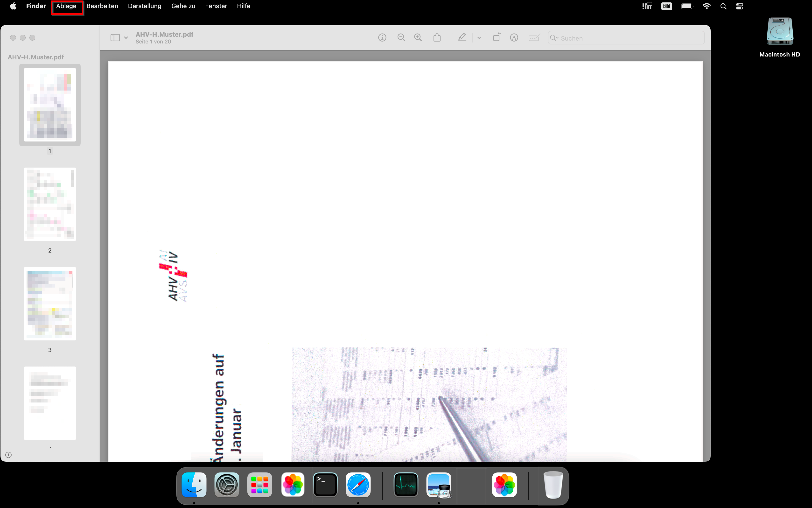Screen dimensions: 812x508
Task: Open the highlight color dropdown arrow
Action: click(x=479, y=38)
